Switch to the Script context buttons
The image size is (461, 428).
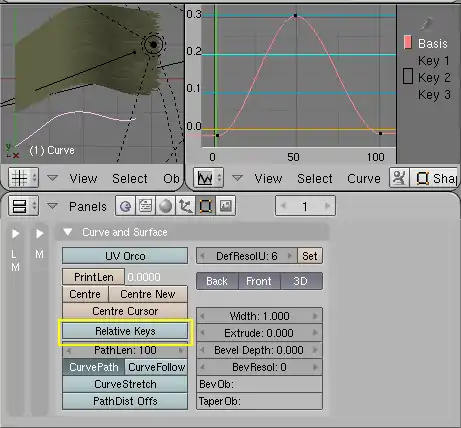145,206
